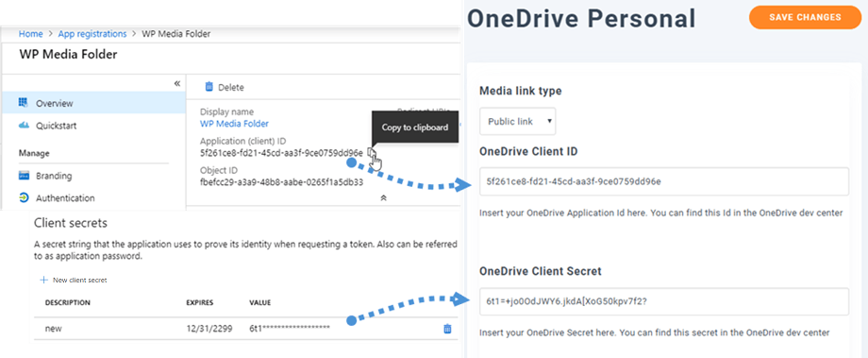The width and height of the screenshot is (868, 358).
Task: Open Authentication in the Manage section
Action: coord(65,197)
